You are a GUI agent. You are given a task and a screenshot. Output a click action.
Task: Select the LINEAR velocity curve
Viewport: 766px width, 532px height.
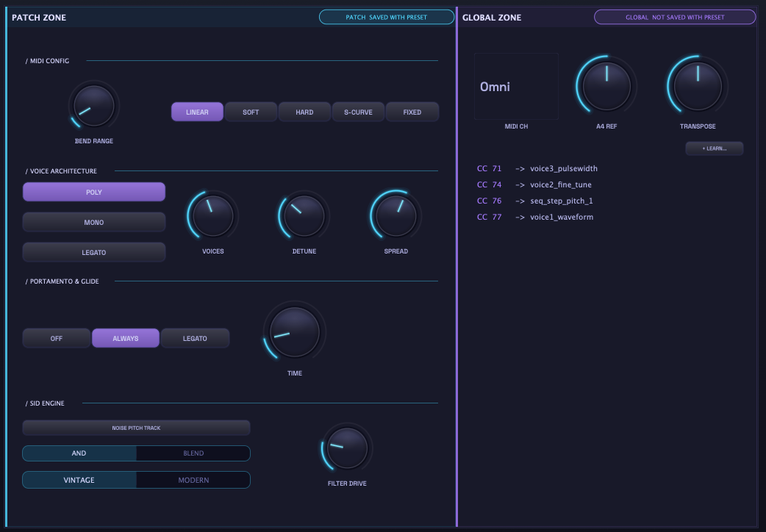(x=197, y=112)
